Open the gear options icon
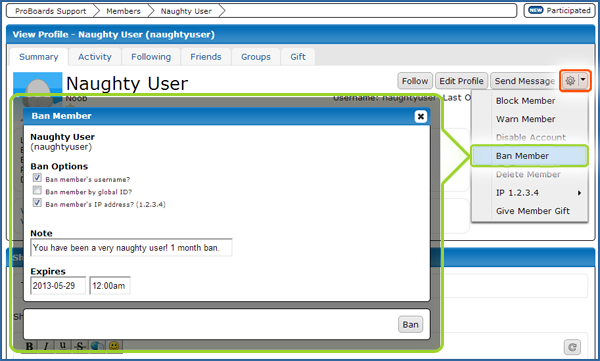 click(x=570, y=81)
